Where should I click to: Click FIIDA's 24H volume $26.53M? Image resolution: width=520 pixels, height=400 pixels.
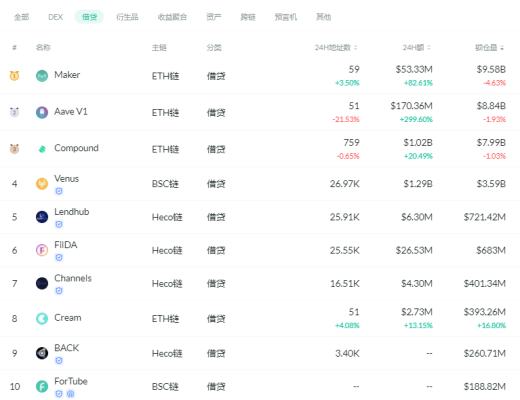tap(414, 250)
